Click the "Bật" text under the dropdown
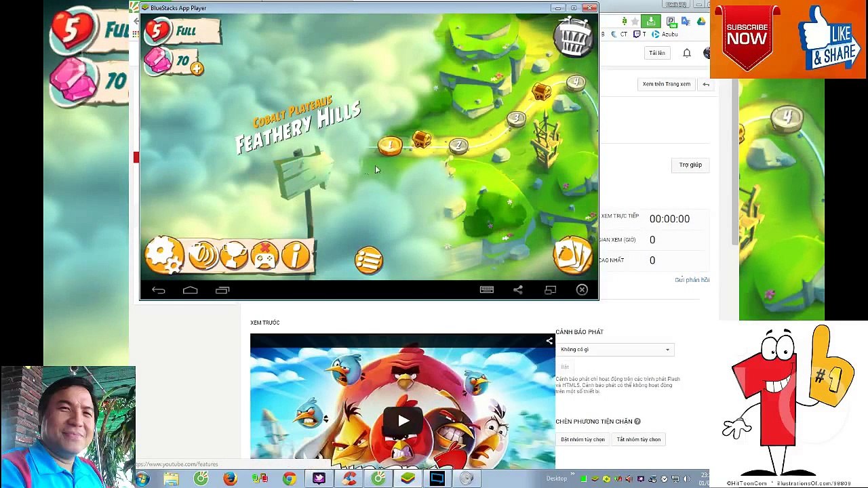 [x=565, y=367]
